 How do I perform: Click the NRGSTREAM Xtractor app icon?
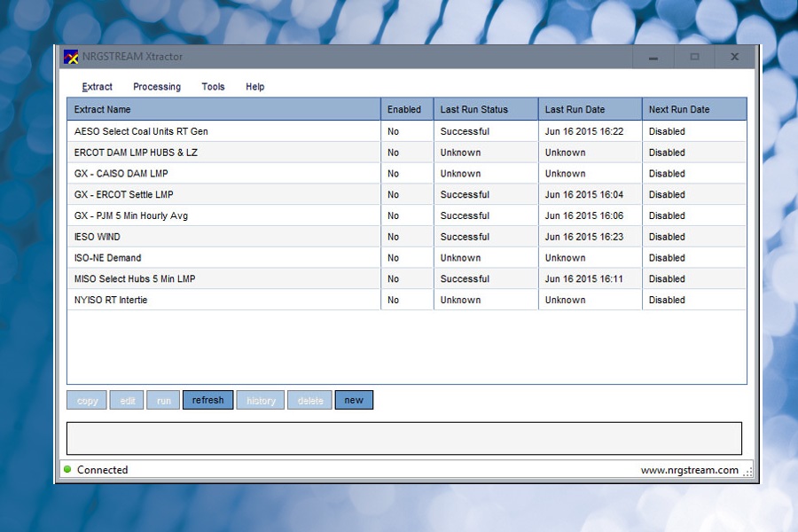point(71,57)
